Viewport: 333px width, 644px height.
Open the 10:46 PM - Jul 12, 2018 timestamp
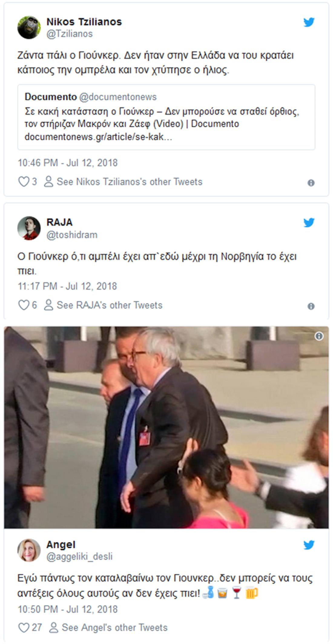(x=68, y=163)
